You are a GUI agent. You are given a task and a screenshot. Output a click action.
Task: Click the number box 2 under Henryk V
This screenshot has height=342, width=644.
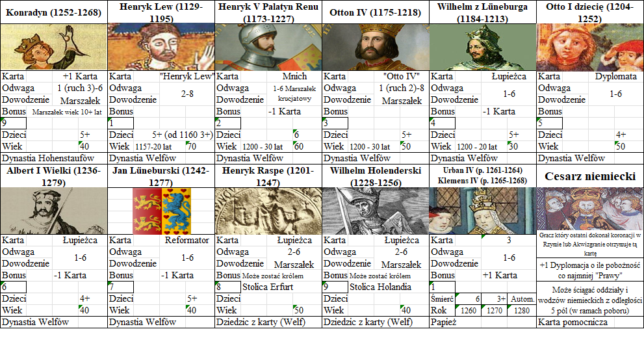(x=228, y=123)
